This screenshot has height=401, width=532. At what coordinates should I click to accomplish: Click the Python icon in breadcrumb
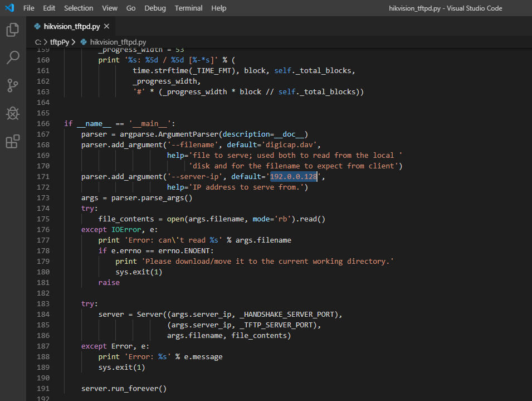coord(84,42)
